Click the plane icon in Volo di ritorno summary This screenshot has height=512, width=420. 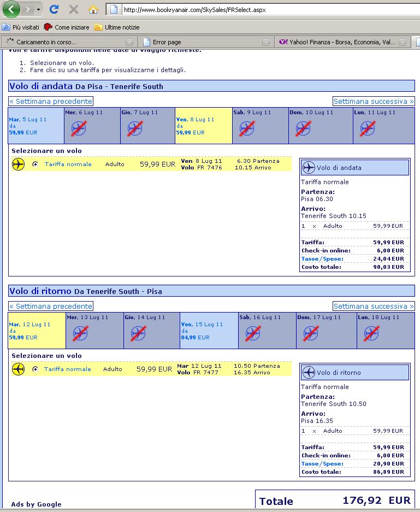pyautogui.click(x=309, y=373)
